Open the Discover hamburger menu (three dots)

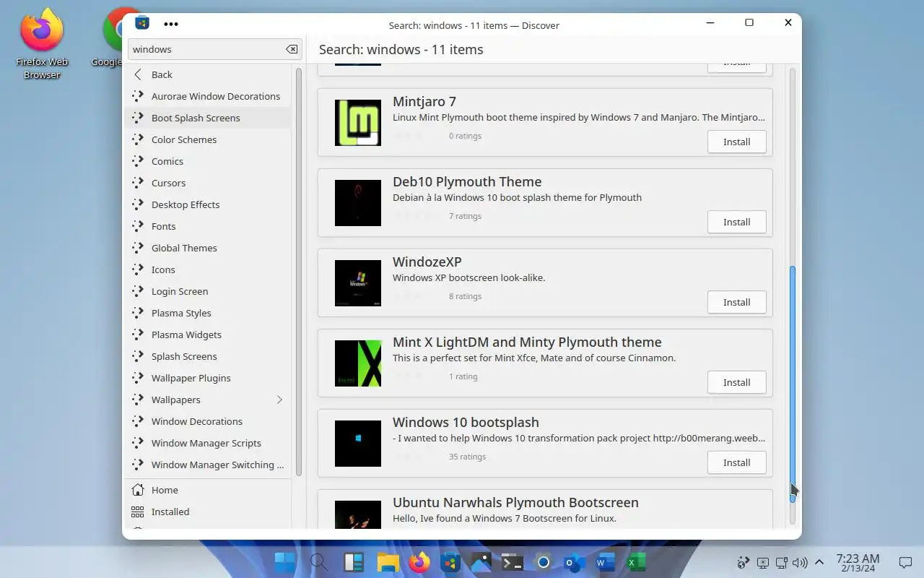tap(170, 24)
